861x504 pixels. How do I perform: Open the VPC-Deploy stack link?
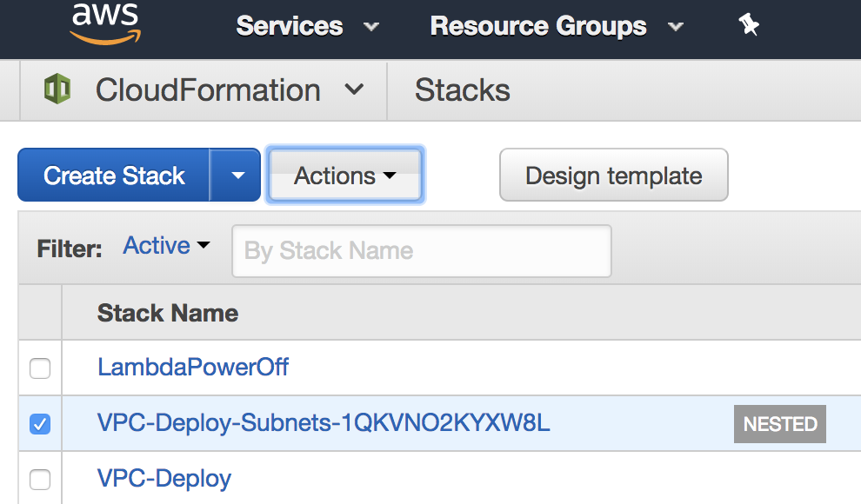[x=164, y=478]
